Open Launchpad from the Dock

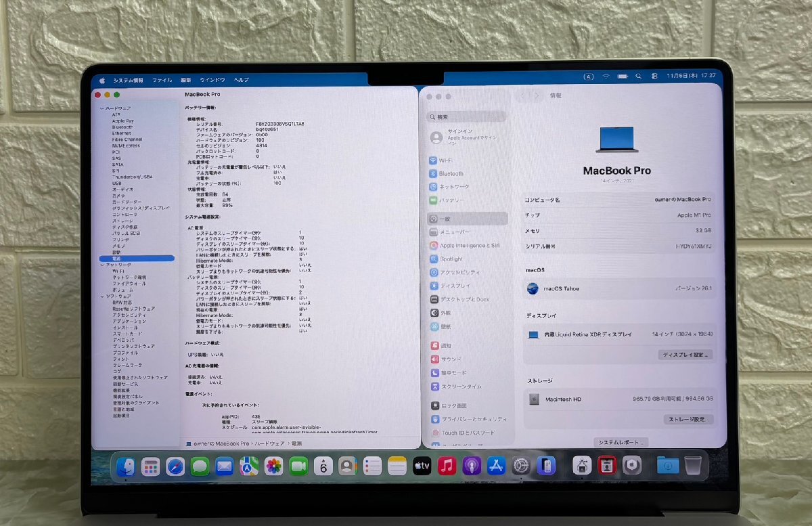(150, 466)
